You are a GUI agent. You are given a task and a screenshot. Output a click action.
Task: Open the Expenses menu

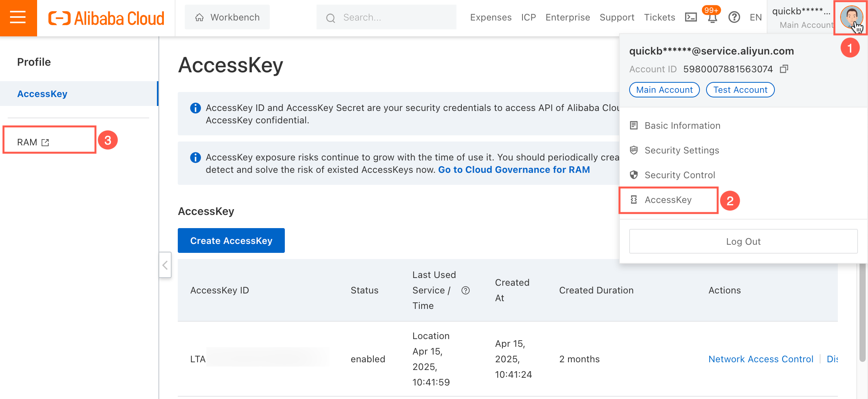491,17
